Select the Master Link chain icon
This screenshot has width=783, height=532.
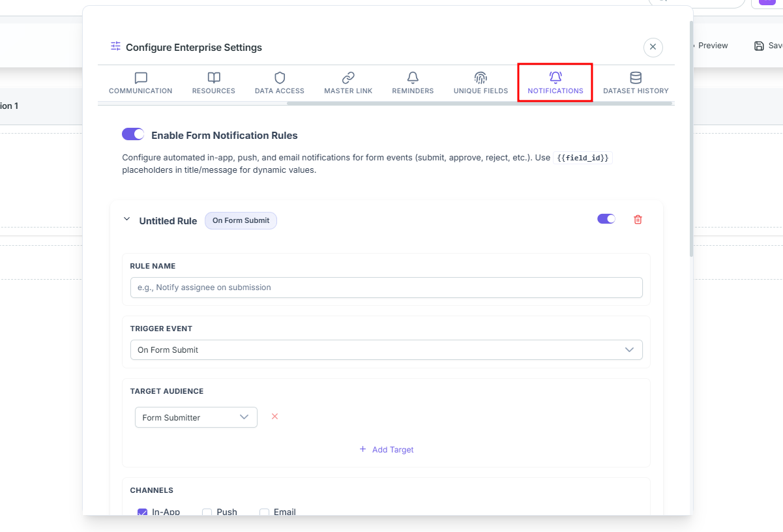pos(348,78)
